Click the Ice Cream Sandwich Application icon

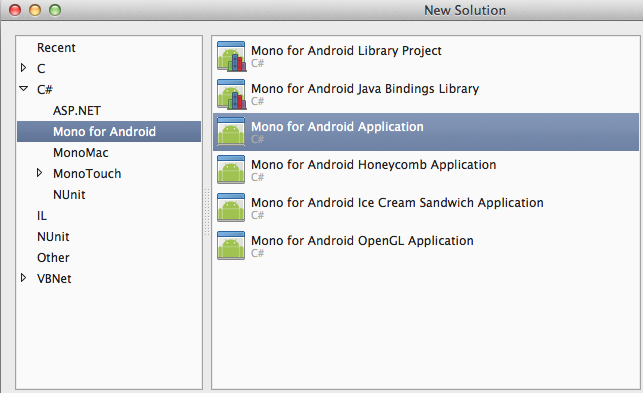[x=231, y=208]
